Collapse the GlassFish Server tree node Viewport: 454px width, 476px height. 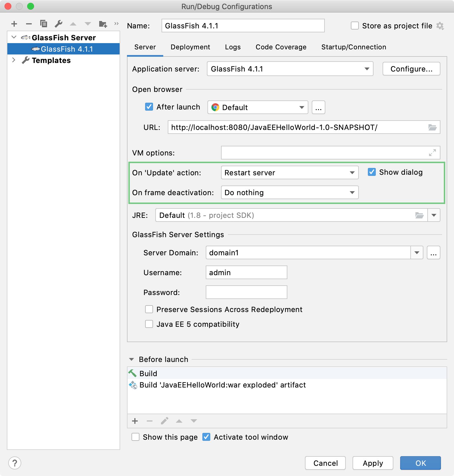coord(13,37)
